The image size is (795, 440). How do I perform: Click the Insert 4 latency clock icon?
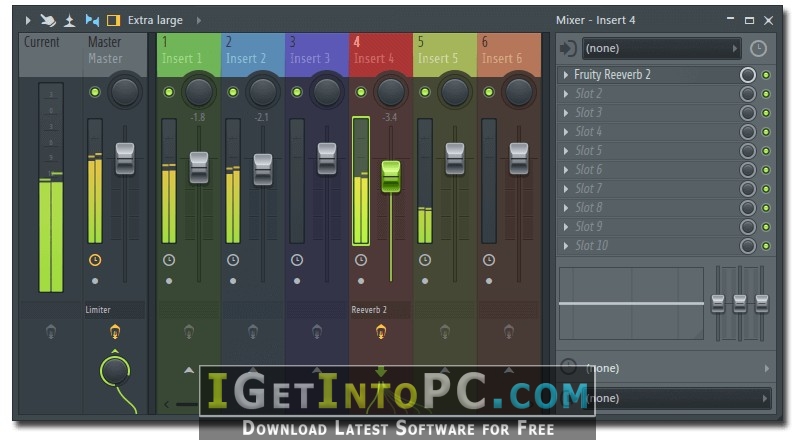tap(360, 260)
